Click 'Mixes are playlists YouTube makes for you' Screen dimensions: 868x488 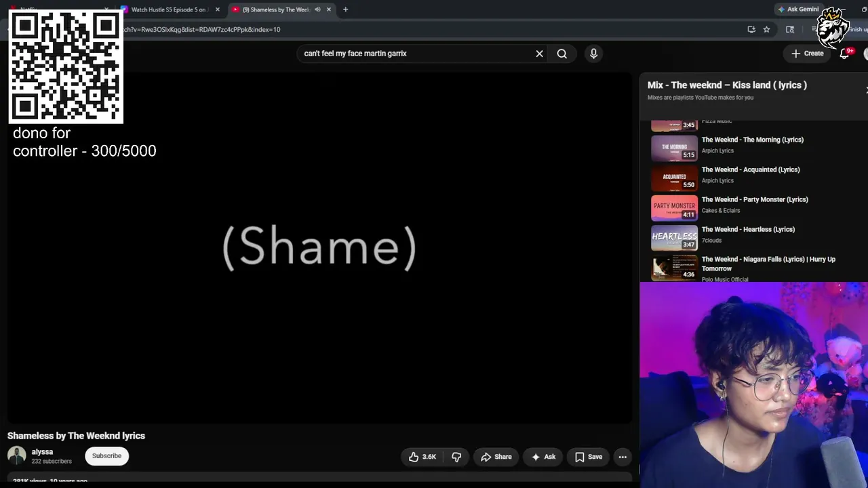click(x=701, y=98)
